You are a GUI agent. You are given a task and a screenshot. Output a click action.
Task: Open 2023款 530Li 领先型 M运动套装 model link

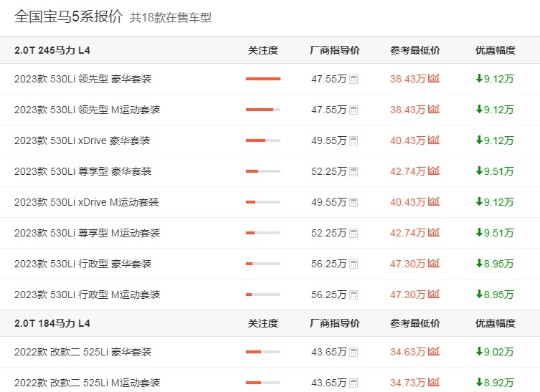click(x=87, y=110)
